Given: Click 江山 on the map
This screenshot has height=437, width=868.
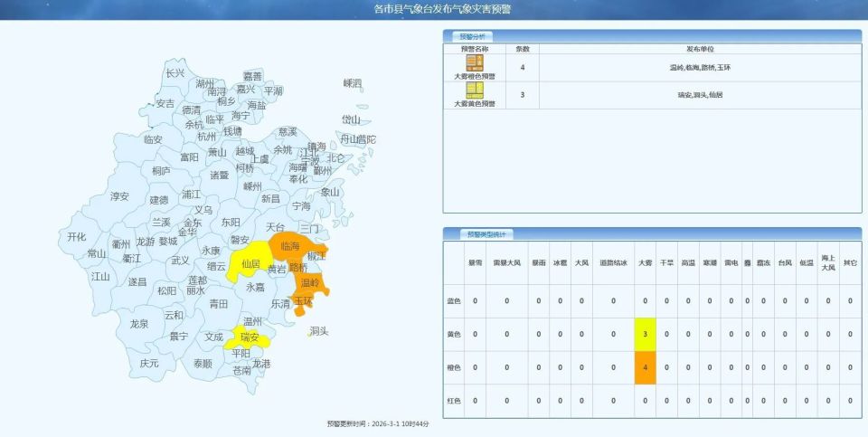Looking at the screenshot, I should click(100, 276).
